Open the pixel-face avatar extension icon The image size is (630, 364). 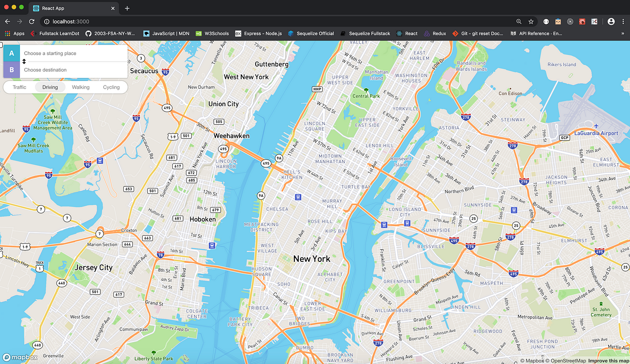pyautogui.click(x=558, y=21)
